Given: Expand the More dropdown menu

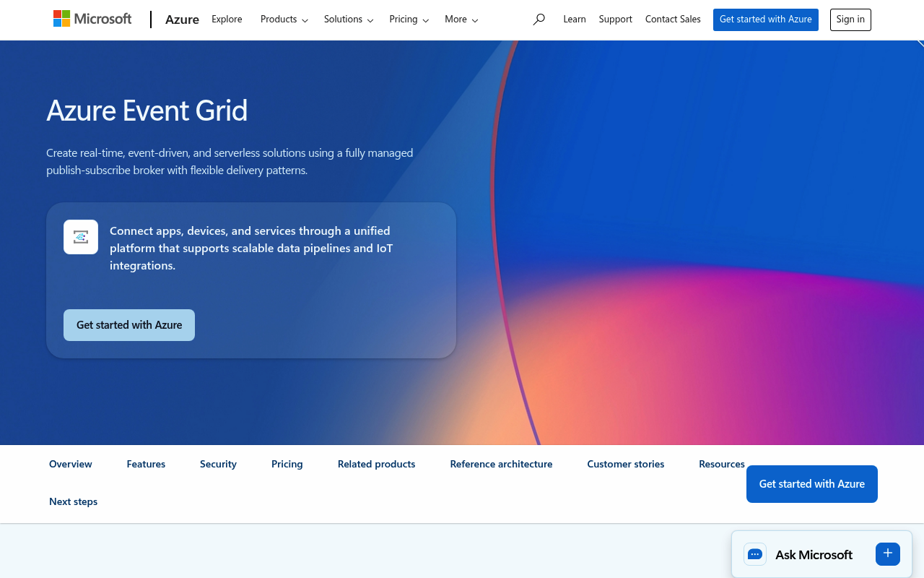Looking at the screenshot, I should [x=461, y=20].
